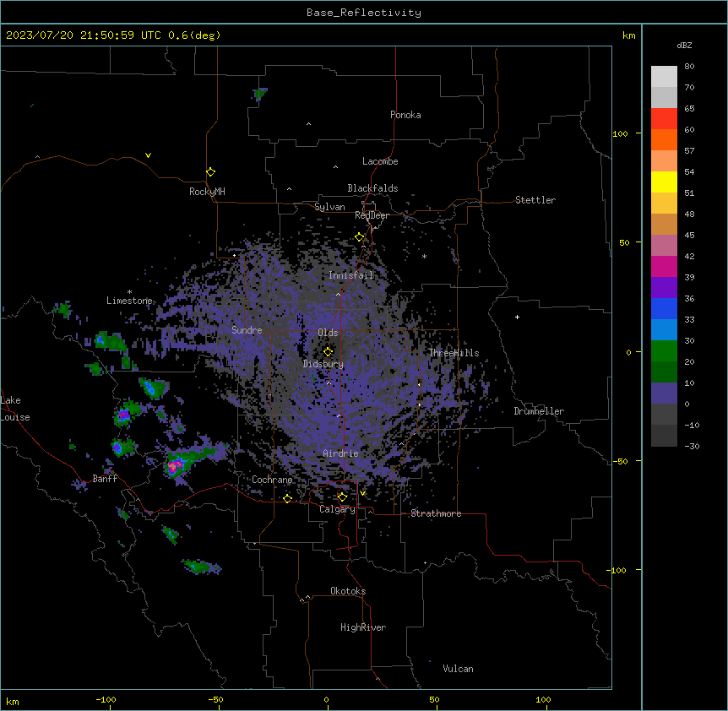Click the Sylvan label on map
The height and width of the screenshot is (711, 728).
click(x=329, y=207)
